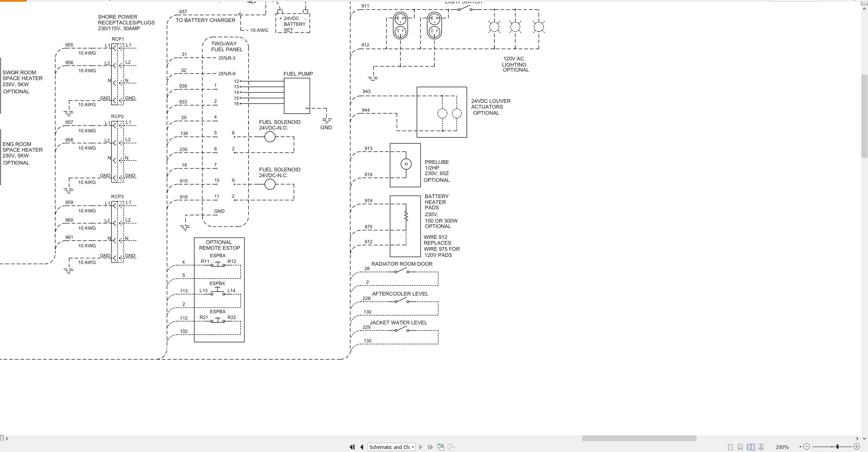Click the '25%R-3' terminal label

[x=227, y=58]
